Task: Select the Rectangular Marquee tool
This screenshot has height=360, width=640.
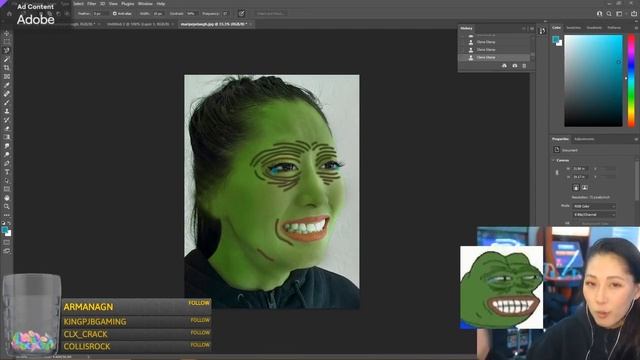Action: [7, 42]
